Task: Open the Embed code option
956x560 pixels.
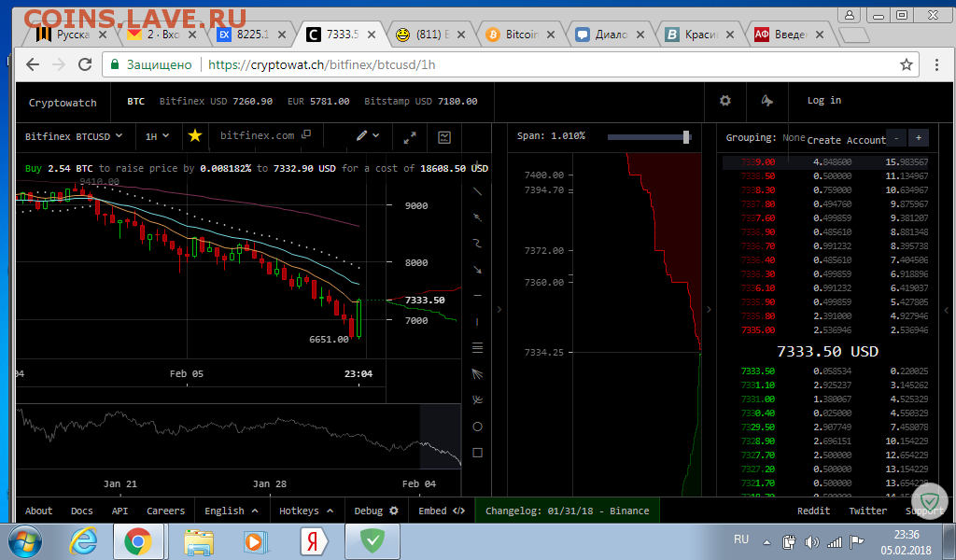Action: [442, 511]
